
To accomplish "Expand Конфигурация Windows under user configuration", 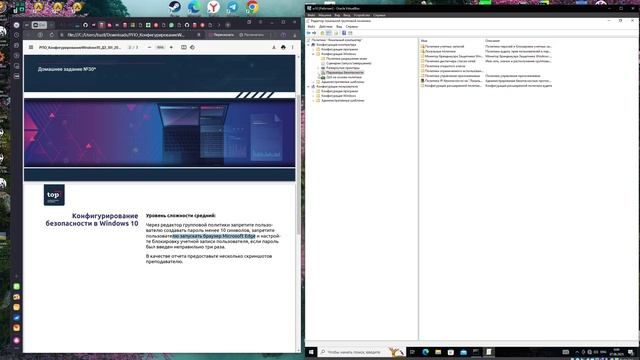I will pos(313,96).
